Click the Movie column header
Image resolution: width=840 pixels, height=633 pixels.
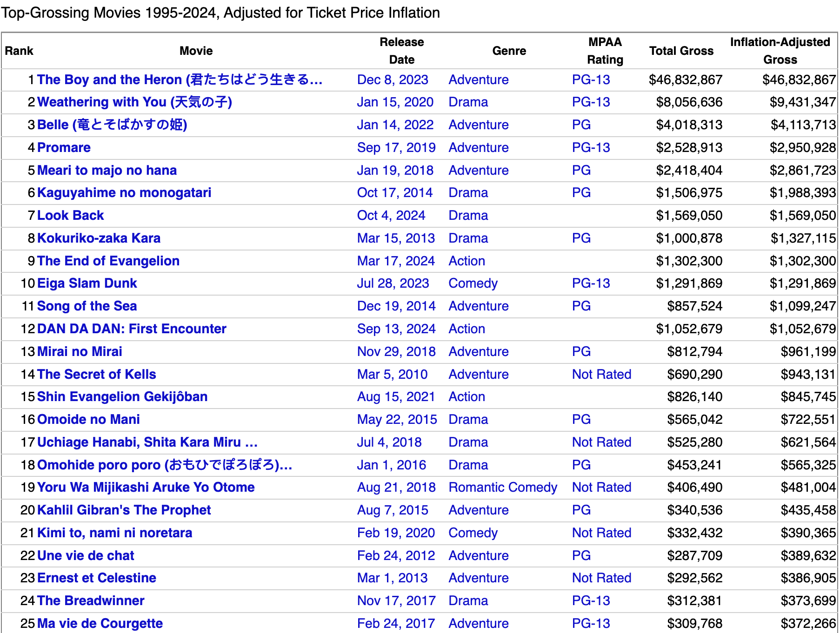tap(196, 51)
